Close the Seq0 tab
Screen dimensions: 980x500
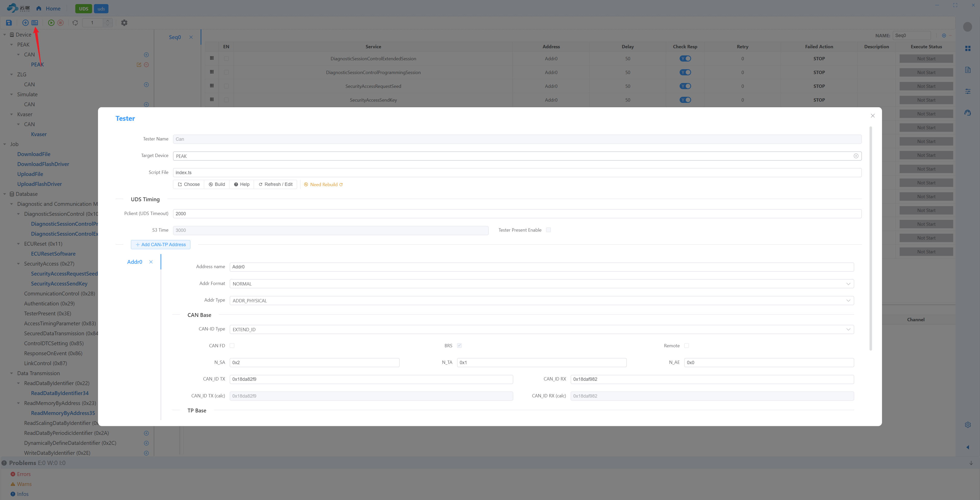pyautogui.click(x=191, y=37)
